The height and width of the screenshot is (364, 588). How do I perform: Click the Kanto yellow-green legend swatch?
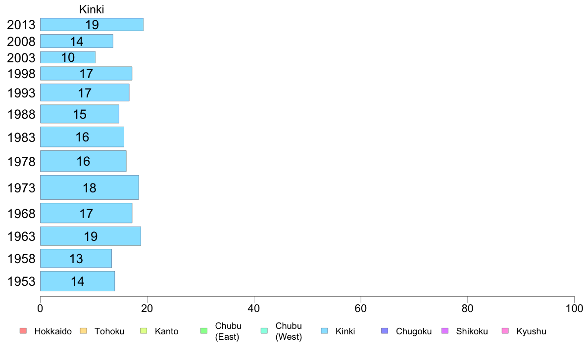[143, 331]
